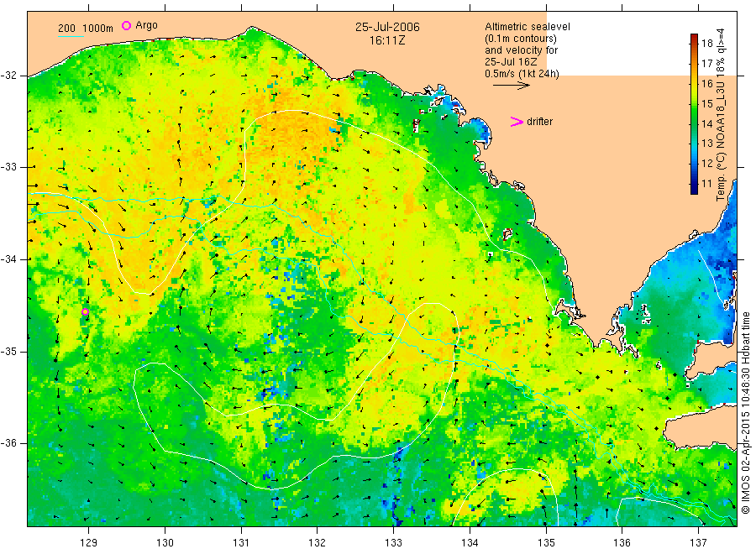Viewport: 756px width, 554px height.
Task: Click the 200 1000m depth label
Action: 86,28
